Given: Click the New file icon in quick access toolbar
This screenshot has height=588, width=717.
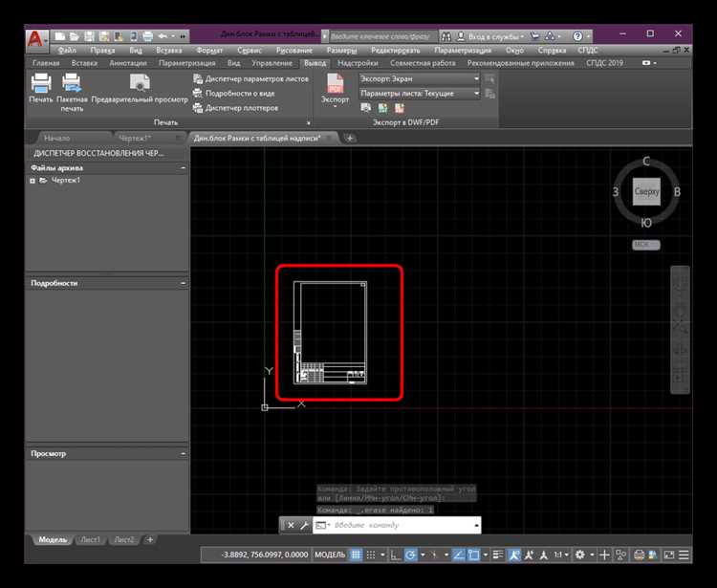Looking at the screenshot, I should 60,36.
